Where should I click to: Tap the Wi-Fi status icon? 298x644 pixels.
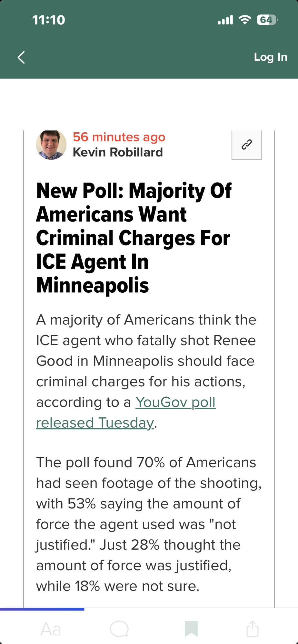coord(245,20)
